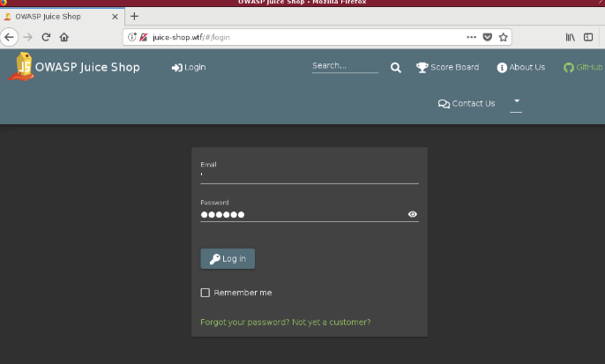Screen dimensions: 605x364
Task: Open a new tab with plus button
Action: [x=134, y=16]
